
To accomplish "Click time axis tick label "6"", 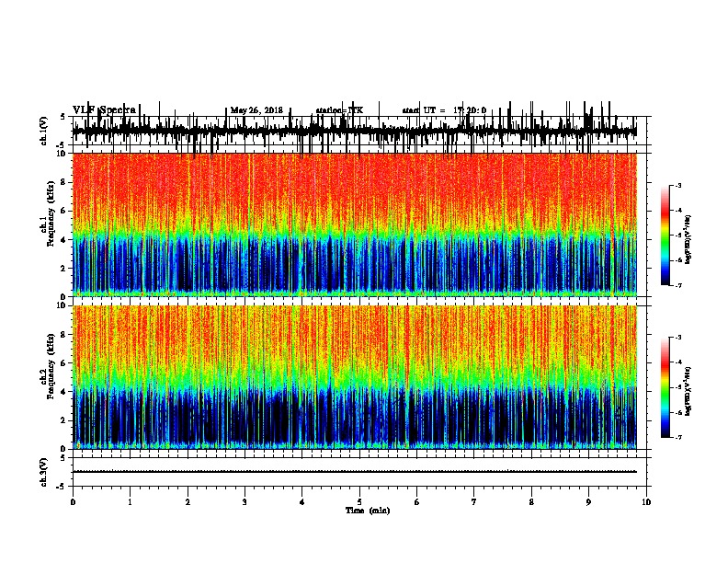I will click(x=417, y=502).
